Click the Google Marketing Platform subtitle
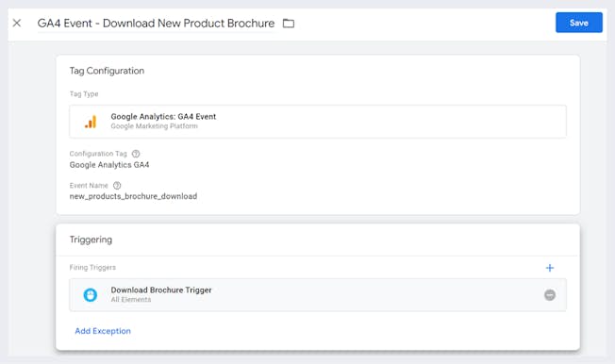The width and height of the screenshot is (615, 364). click(x=154, y=126)
